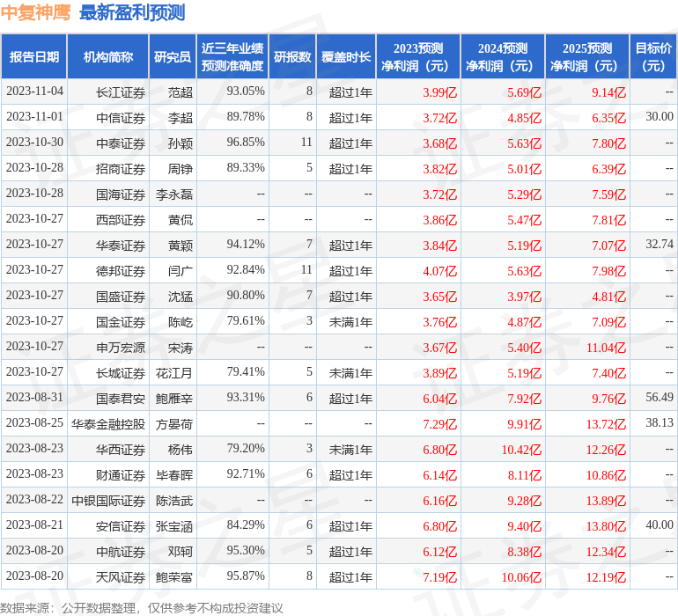Click accuracy value 95.30%
Viewport: 678px width, 616px height.
(246, 550)
